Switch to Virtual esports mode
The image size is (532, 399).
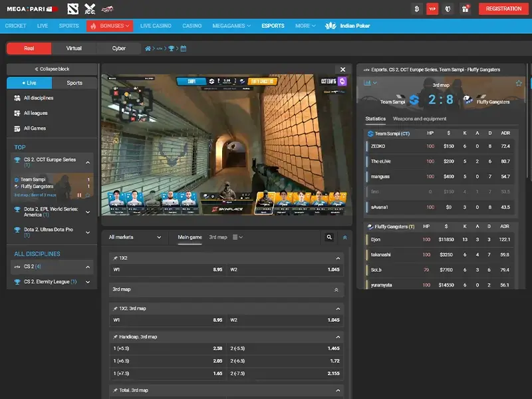(74, 48)
